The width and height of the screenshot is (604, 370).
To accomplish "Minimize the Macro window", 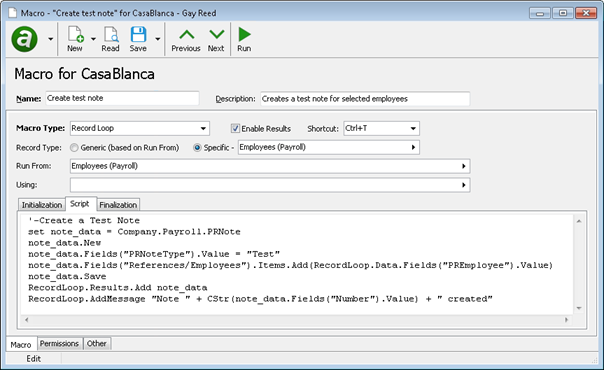I will click(540, 13).
